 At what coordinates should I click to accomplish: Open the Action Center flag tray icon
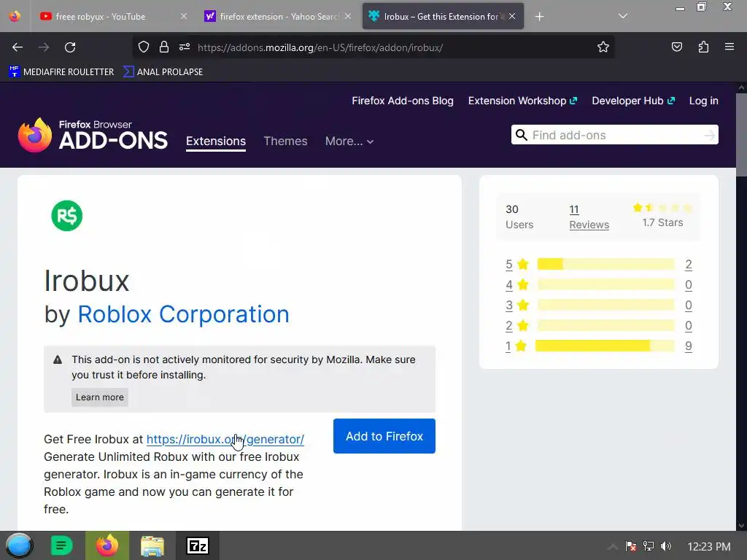631,546
